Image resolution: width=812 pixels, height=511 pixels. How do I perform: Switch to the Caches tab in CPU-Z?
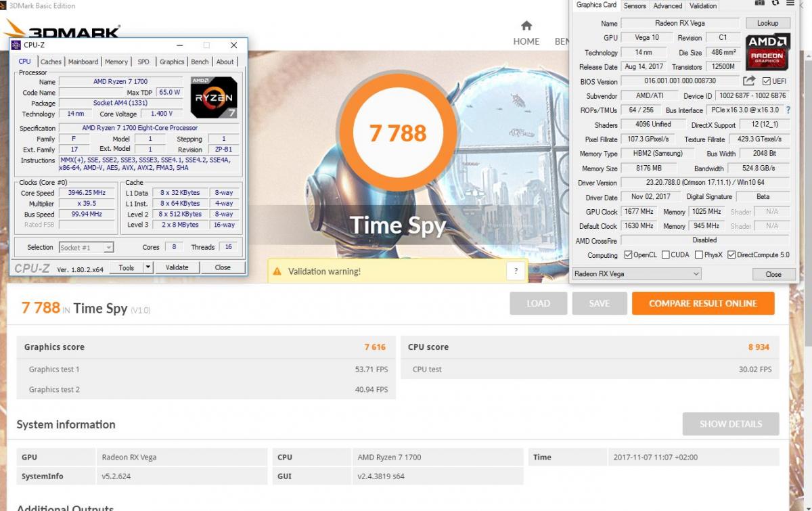pyautogui.click(x=51, y=62)
